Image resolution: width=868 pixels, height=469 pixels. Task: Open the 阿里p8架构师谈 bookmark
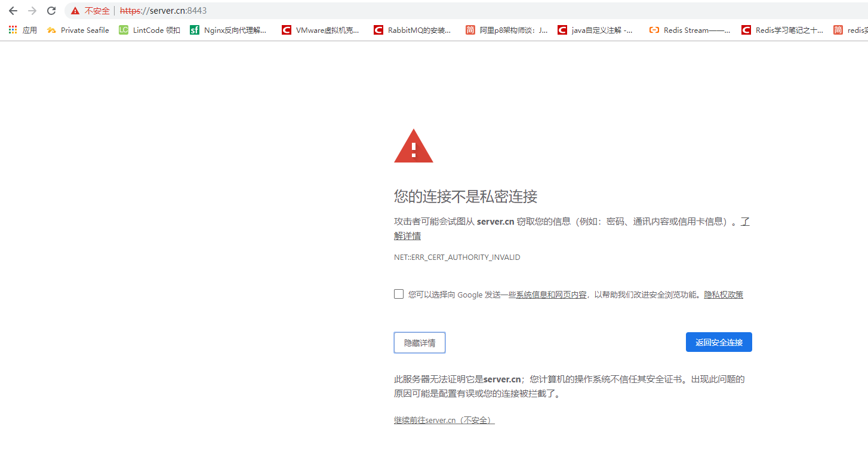coord(507,30)
